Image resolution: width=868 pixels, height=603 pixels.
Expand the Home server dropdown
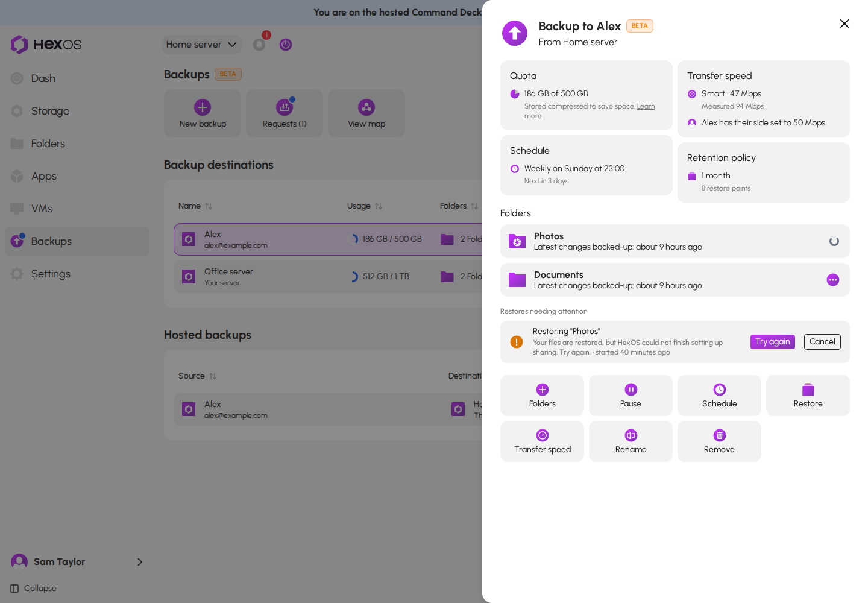pyautogui.click(x=201, y=45)
